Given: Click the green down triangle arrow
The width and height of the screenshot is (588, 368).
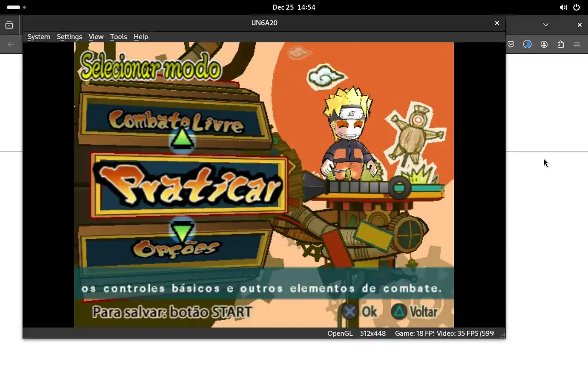Looking at the screenshot, I should click(182, 230).
